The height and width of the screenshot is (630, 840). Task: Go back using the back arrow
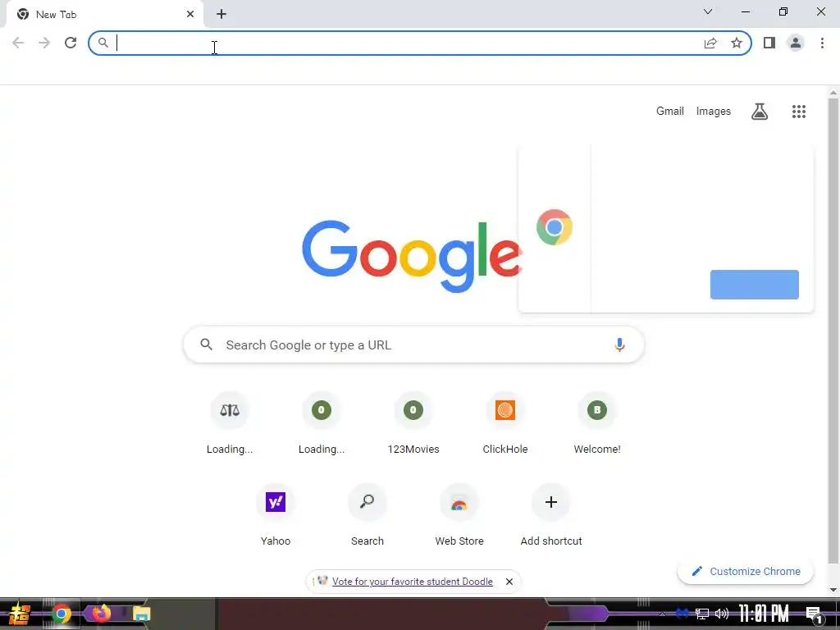tap(18, 43)
